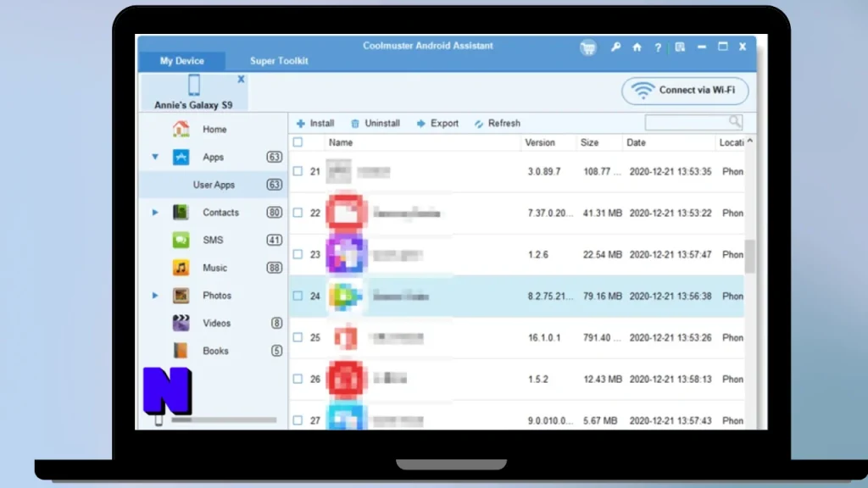Image resolution: width=868 pixels, height=488 pixels.
Task: Click the Install toolbar button
Action: coord(315,124)
